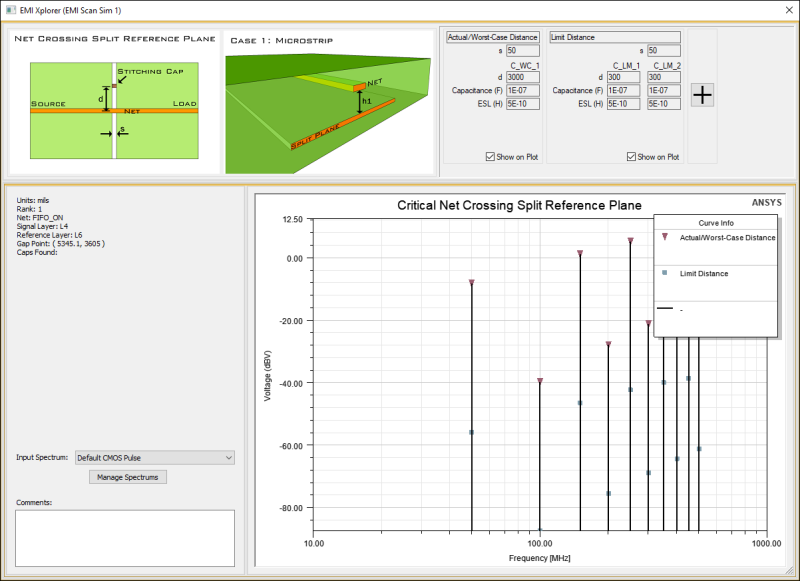This screenshot has width=800, height=581.
Task: Click the Curve Info legend header
Action: 714,222
